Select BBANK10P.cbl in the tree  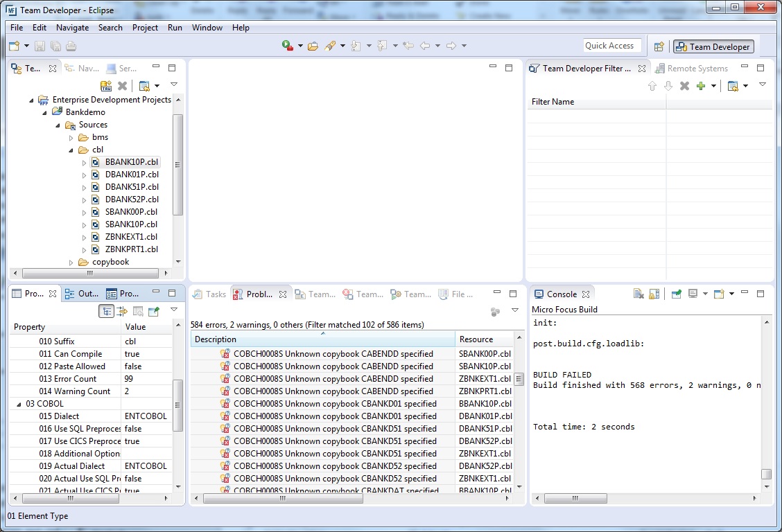coord(131,162)
